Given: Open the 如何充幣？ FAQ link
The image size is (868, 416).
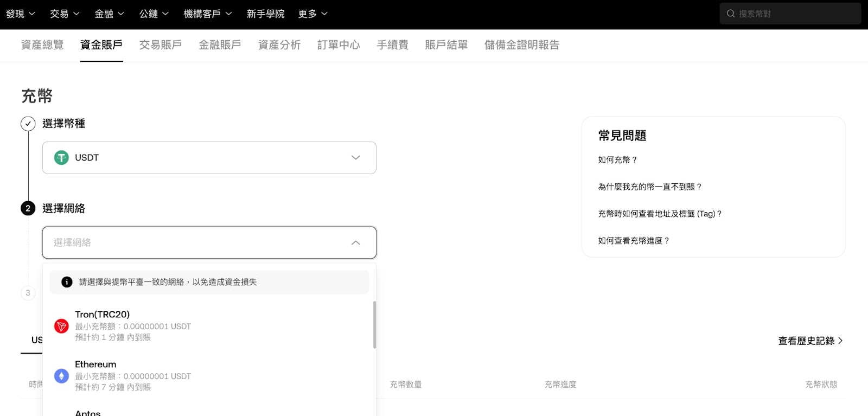Looking at the screenshot, I should [618, 160].
